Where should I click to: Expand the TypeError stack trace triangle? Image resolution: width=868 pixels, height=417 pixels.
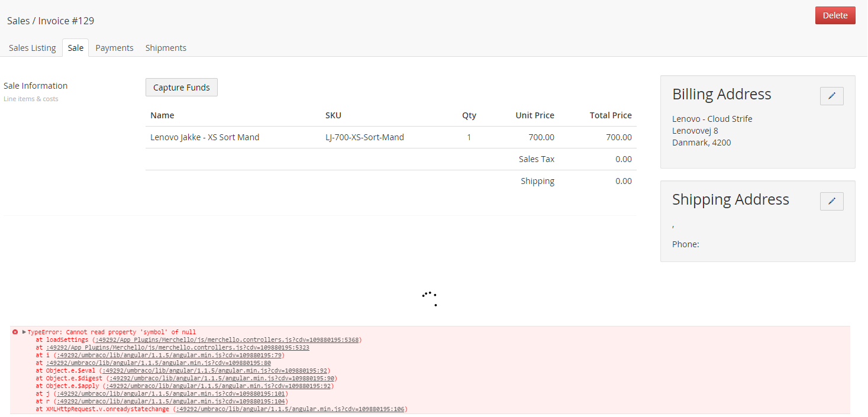24,332
